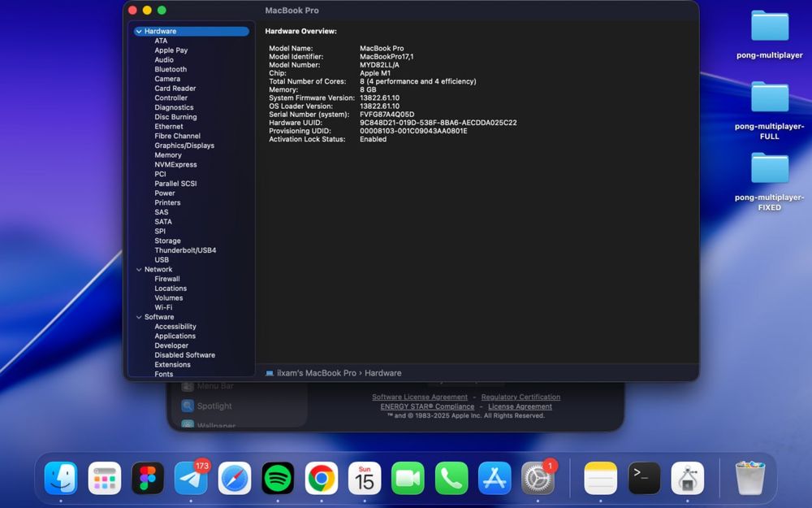
Task: Select NVMExpress in sidebar
Action: point(175,165)
